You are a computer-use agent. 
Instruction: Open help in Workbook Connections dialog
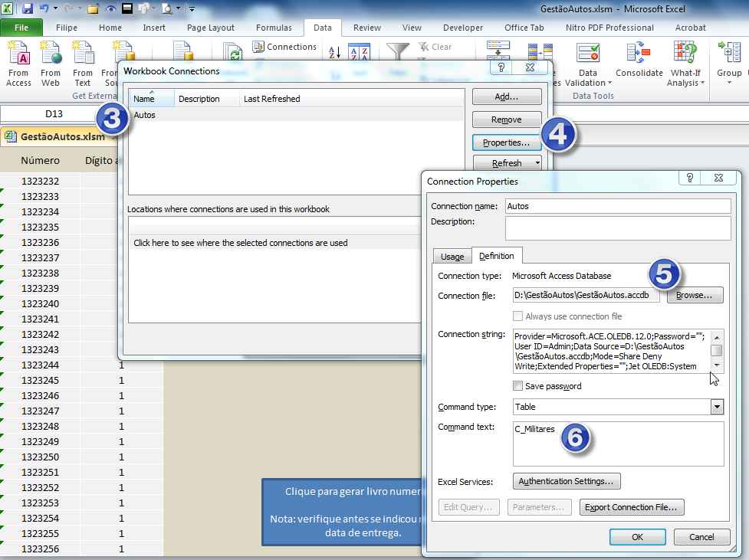(x=501, y=67)
